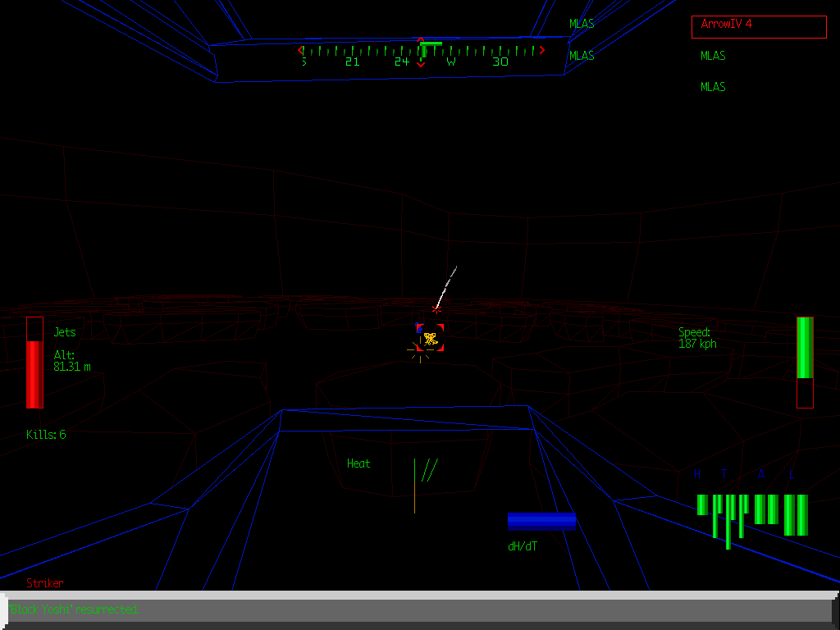Click the left red compass arrow
This screenshot has width=840, height=630.
click(301, 50)
